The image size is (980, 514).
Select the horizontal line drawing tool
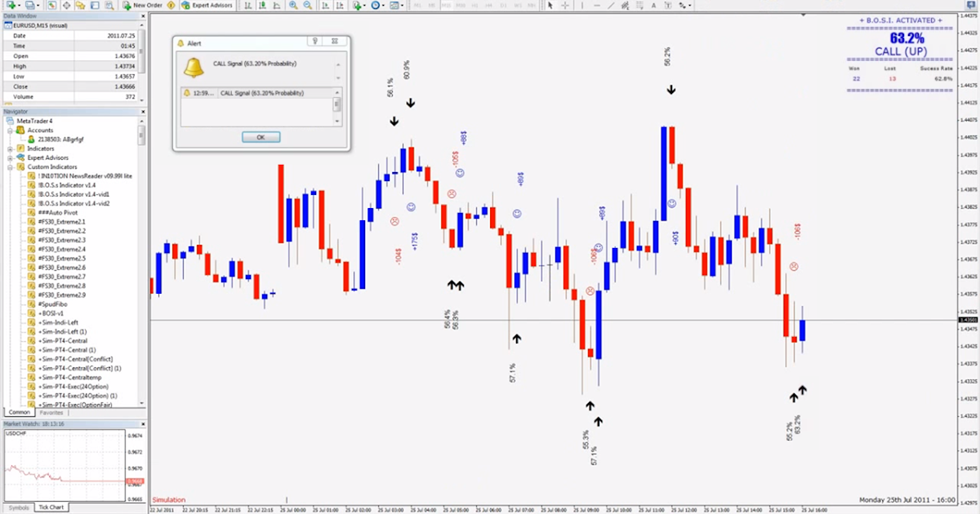597,5
